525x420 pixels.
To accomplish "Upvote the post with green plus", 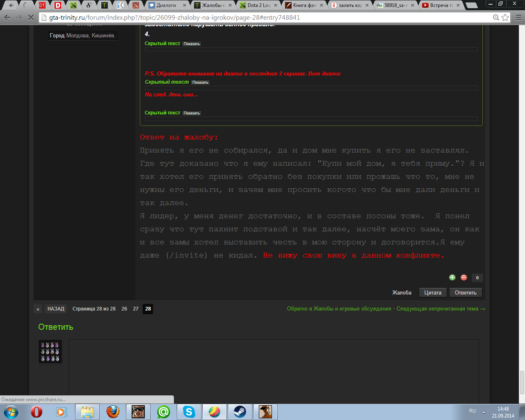I will coord(452,278).
